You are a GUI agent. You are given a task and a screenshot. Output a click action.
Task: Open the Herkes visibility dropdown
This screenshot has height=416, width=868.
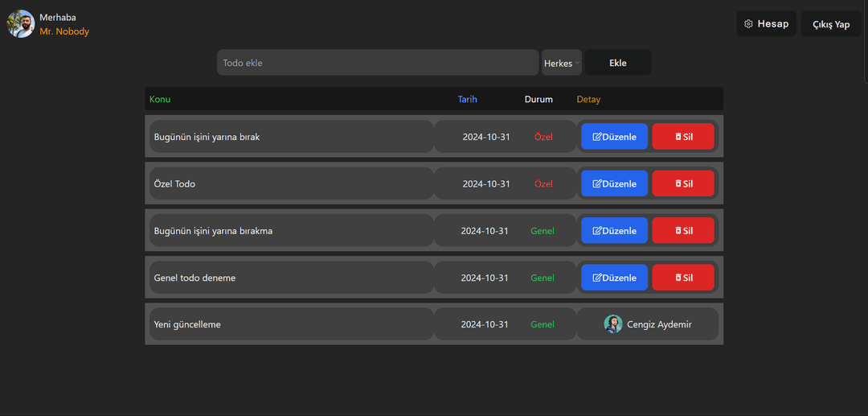tap(561, 63)
